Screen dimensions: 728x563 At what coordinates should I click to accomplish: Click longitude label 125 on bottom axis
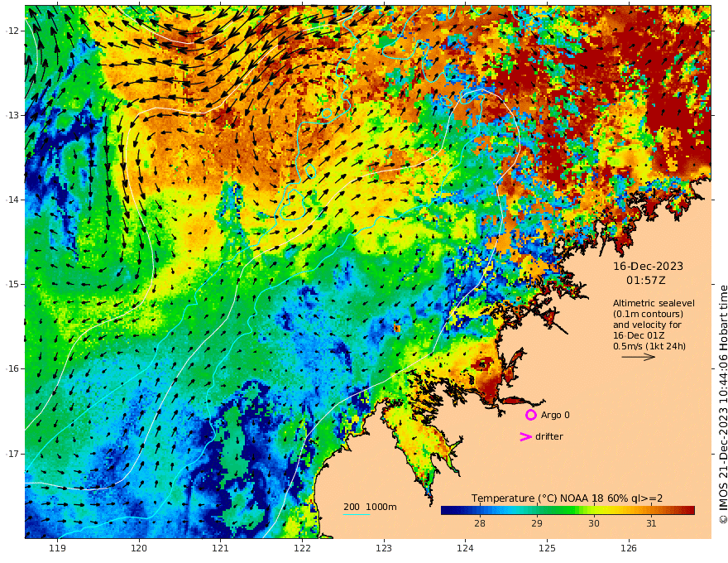point(547,549)
